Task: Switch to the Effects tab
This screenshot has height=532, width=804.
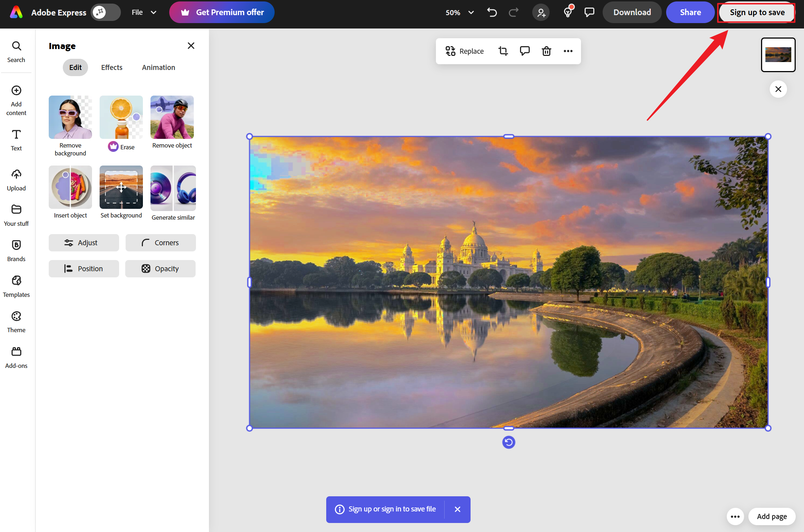Action: pos(112,67)
